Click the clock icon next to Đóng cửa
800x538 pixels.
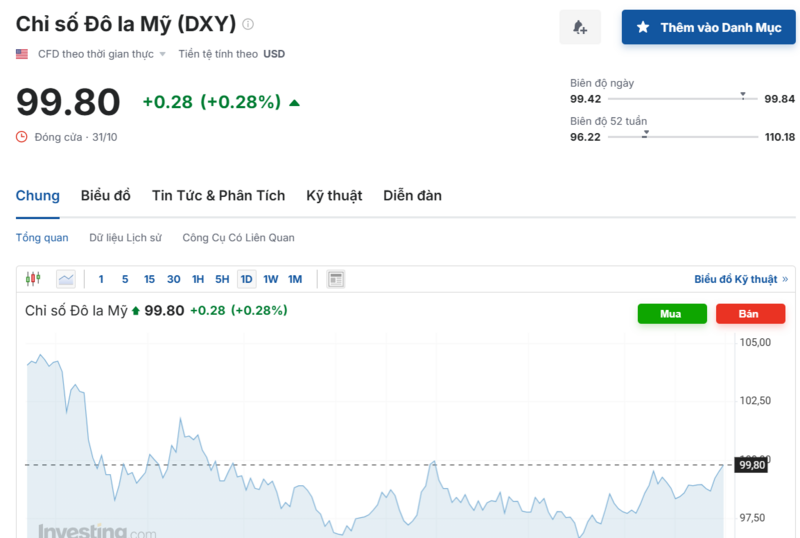point(22,137)
